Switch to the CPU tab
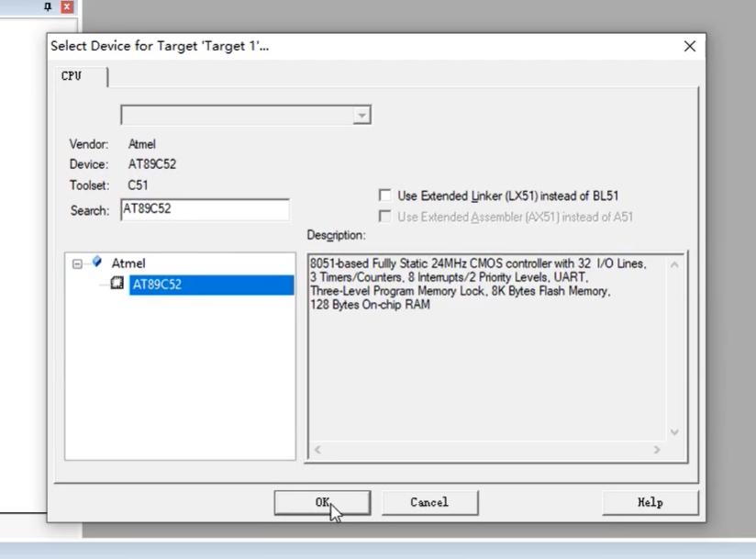756x559 pixels. point(81,76)
